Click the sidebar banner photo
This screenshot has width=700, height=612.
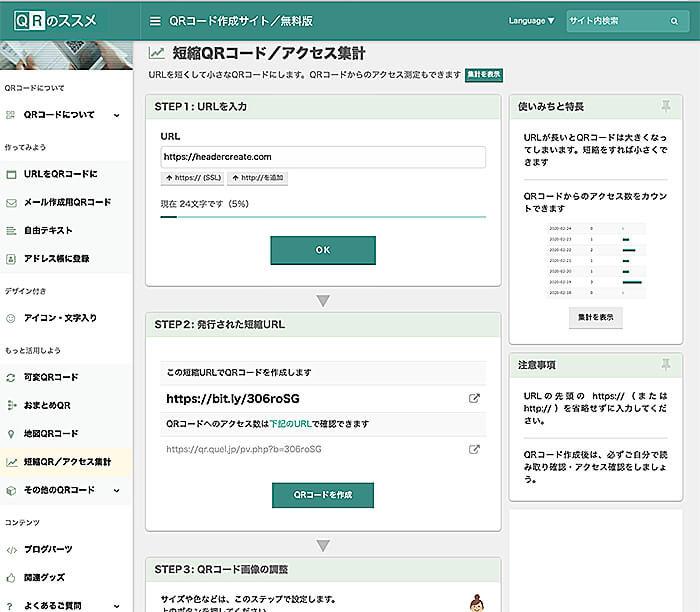tap(66, 55)
